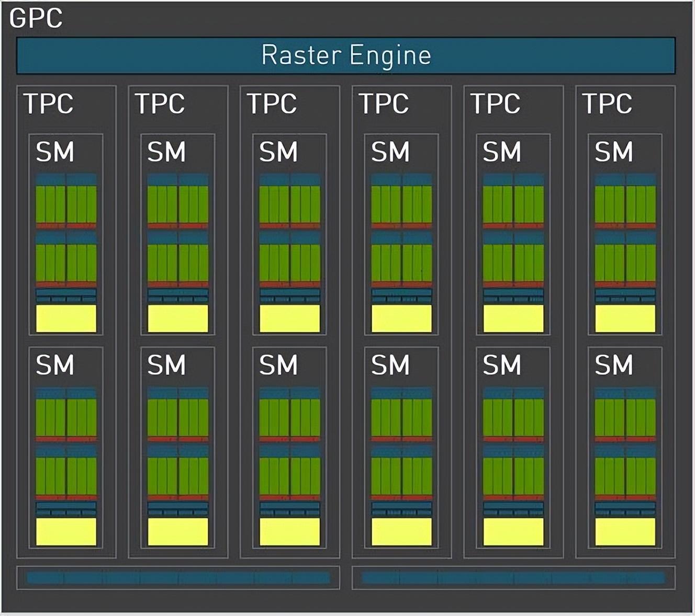Image resolution: width=695 pixels, height=616 pixels.
Task: Select the upper SM label in fourth TPC
Action: pyautogui.click(x=390, y=152)
